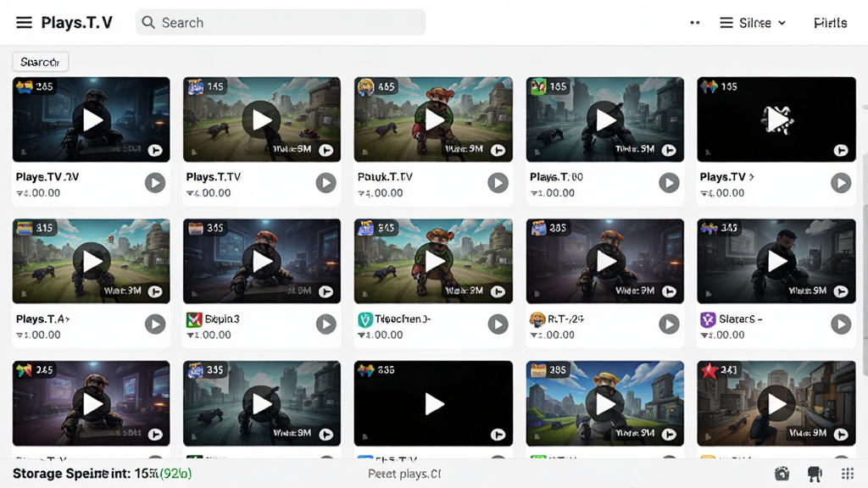Open price dropdown arrow under Potuk.T.TV
868x488 pixels.
(x=363, y=194)
